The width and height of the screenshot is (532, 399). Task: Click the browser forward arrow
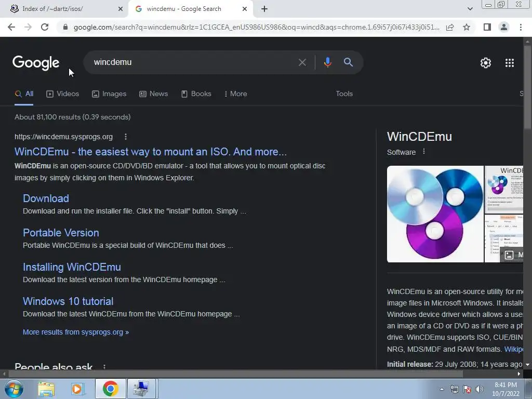click(x=28, y=27)
